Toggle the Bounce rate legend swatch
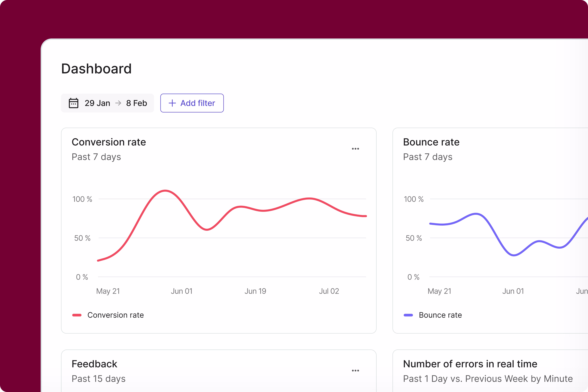The image size is (588, 392). 408,315
